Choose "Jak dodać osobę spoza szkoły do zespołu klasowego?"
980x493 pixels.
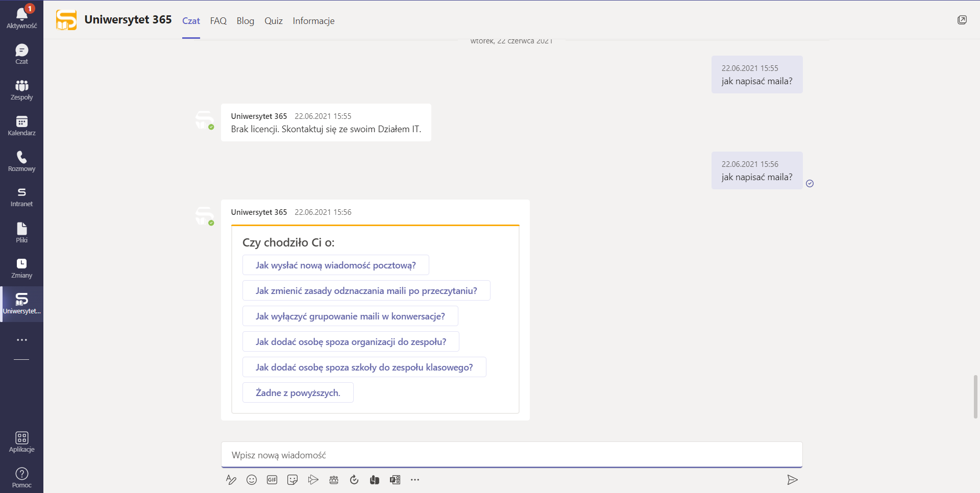click(364, 367)
